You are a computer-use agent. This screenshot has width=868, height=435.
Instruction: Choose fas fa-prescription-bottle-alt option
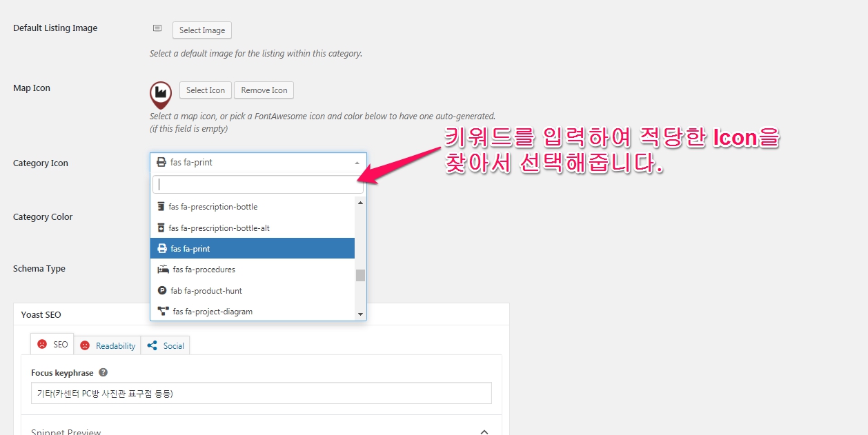pos(253,227)
